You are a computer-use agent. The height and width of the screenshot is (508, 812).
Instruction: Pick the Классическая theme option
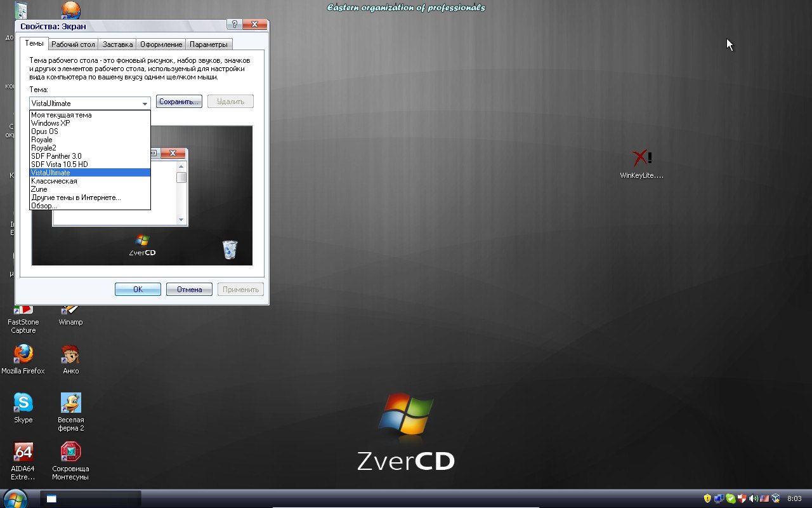[x=54, y=181]
